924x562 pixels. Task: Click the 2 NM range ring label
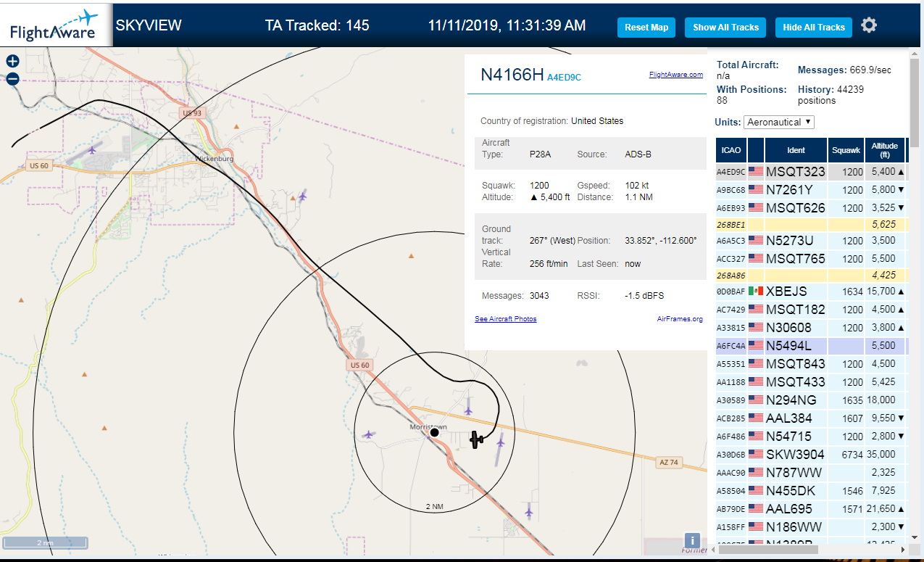[x=433, y=506]
